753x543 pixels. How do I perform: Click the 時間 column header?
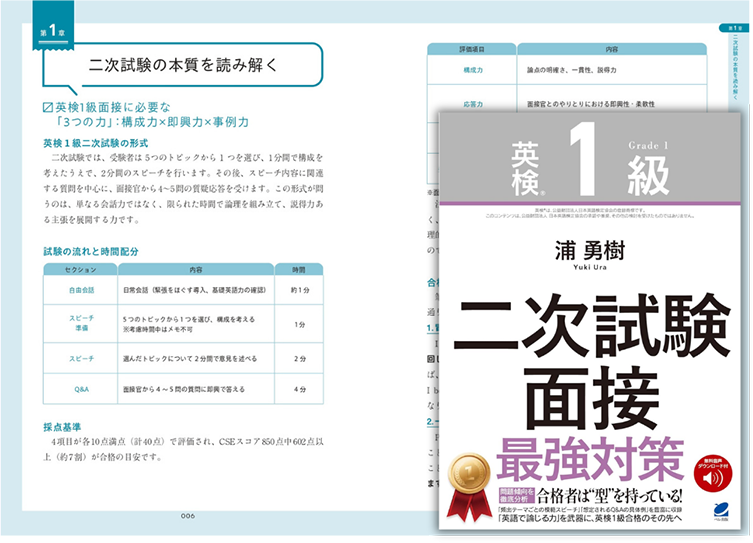coord(299,270)
